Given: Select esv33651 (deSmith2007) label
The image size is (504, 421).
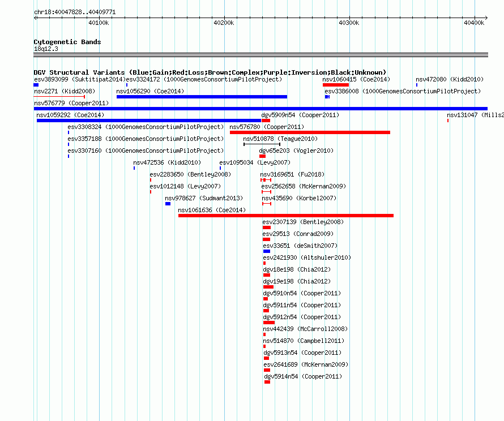Looking at the screenshot, I should [x=300, y=246].
